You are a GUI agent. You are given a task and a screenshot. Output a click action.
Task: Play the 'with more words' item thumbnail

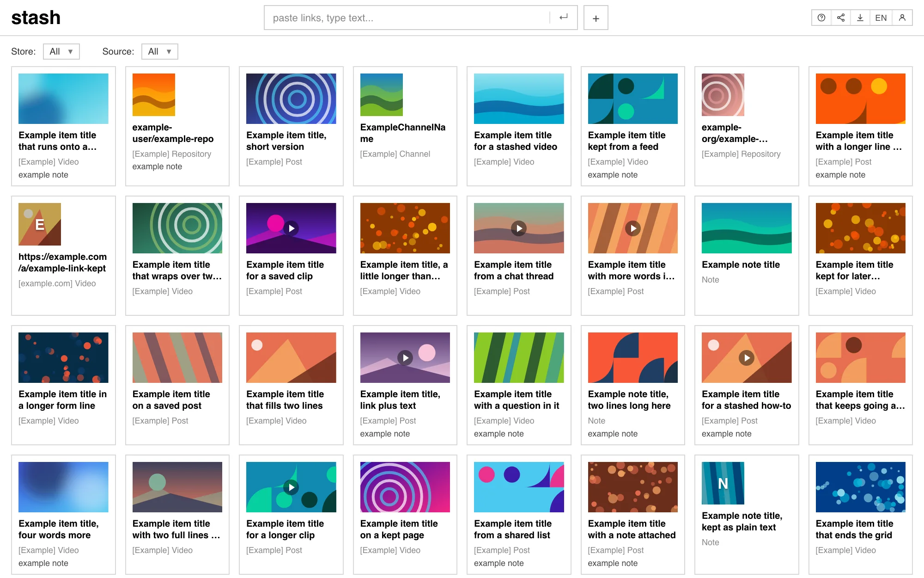pos(633,228)
